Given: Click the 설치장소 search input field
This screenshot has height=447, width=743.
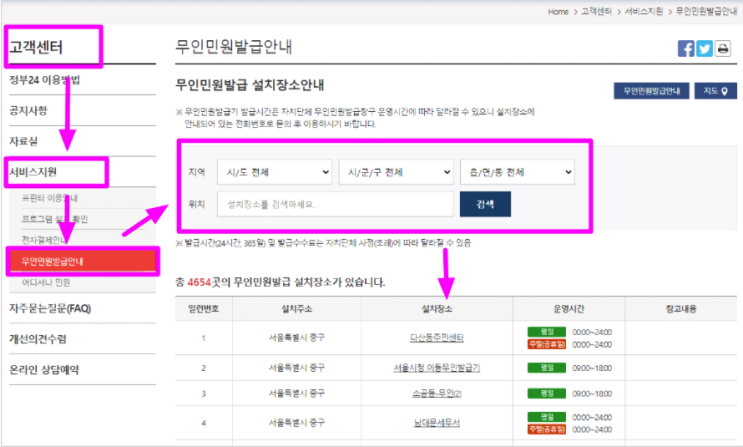Looking at the screenshot, I should [335, 204].
